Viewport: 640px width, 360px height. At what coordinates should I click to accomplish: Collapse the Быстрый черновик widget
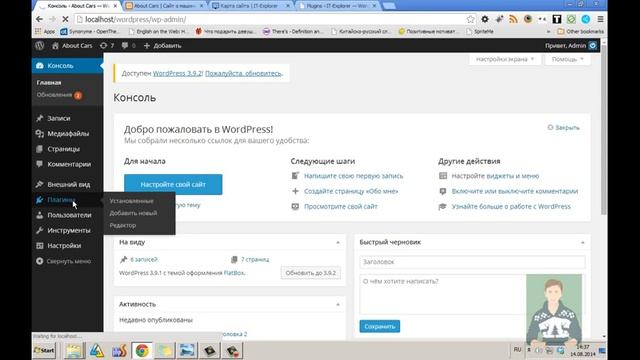click(x=582, y=242)
